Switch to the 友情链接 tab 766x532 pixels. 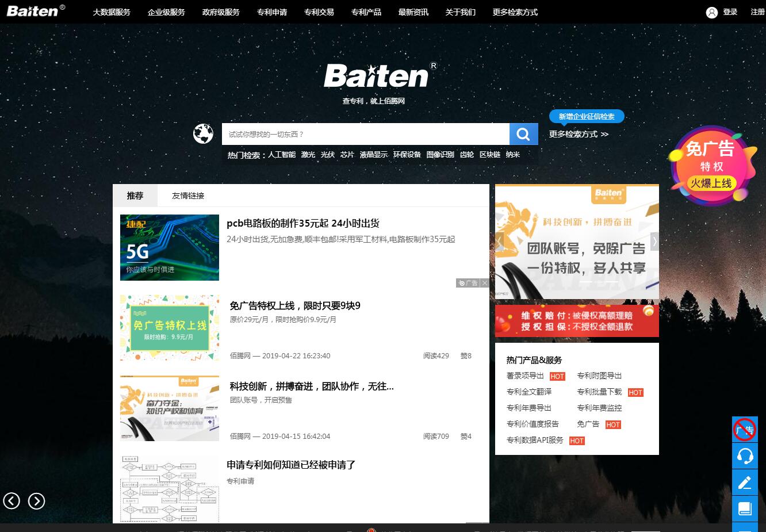188,196
